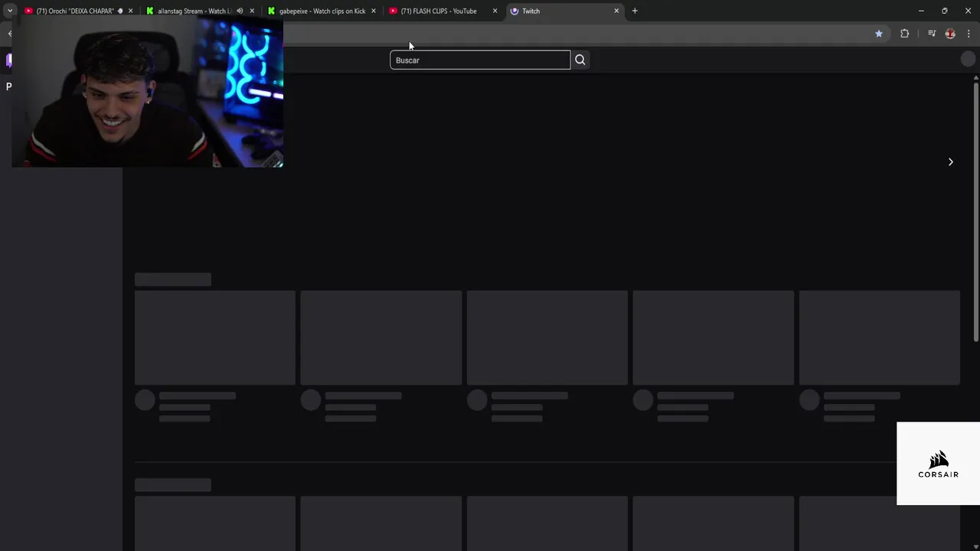Viewport: 980px width, 551px height.
Task: Close the gabepeixe Kick tab
Action: [x=374, y=11]
